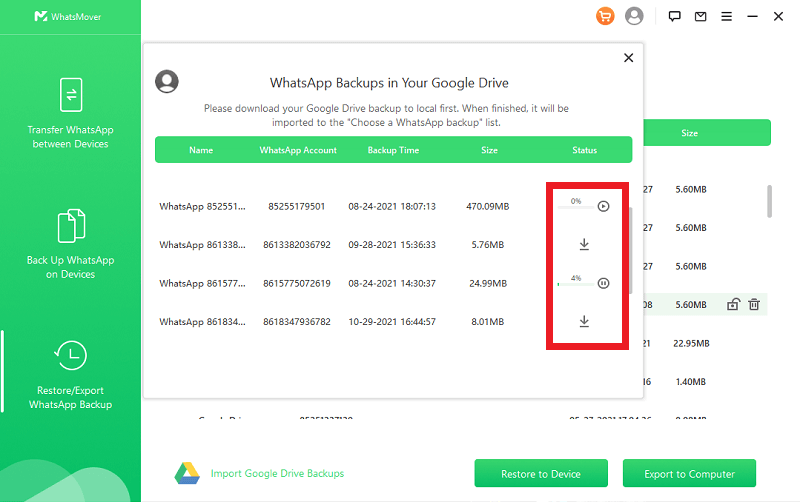Open the feedback chat bubble icon
Viewport: 800px width, 502px height.
tap(675, 16)
